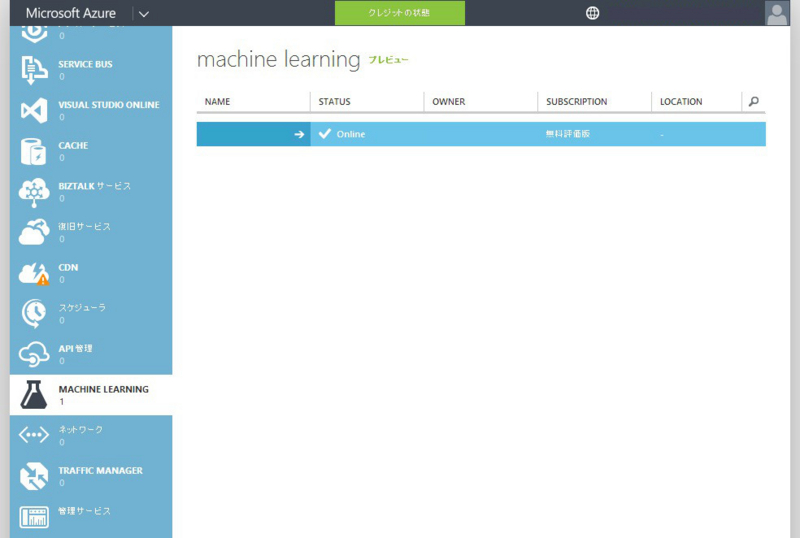Select the Visual Studio Online icon
The width and height of the screenshot is (800, 538).
pos(34,110)
